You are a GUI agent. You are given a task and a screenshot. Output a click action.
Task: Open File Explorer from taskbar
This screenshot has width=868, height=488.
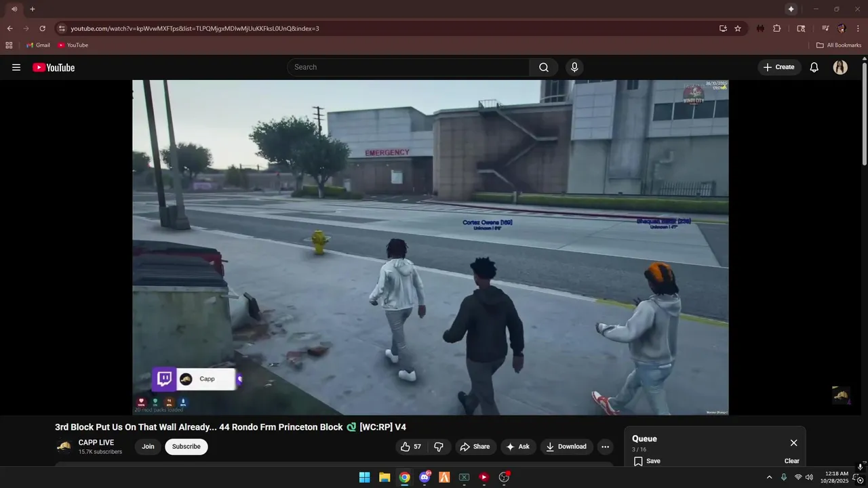pyautogui.click(x=384, y=477)
